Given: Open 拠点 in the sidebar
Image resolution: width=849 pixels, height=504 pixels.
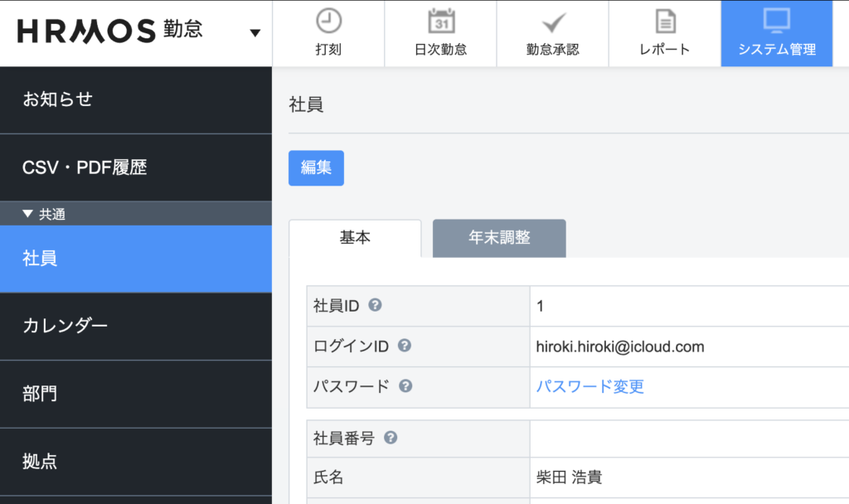Looking at the screenshot, I should tap(40, 462).
